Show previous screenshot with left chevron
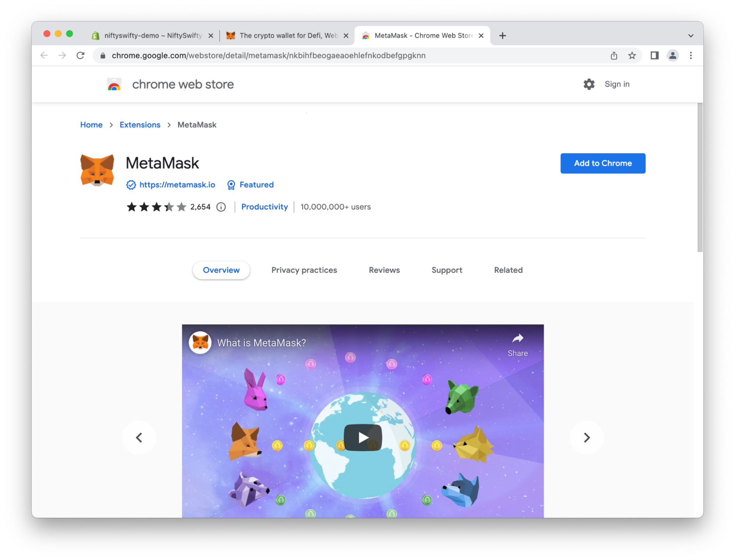 [139, 438]
